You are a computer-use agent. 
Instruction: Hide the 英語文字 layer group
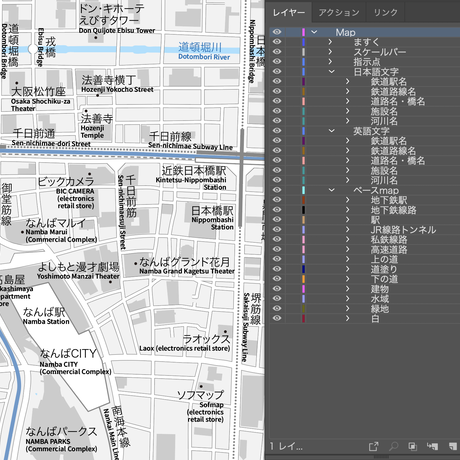pyautogui.click(x=277, y=131)
